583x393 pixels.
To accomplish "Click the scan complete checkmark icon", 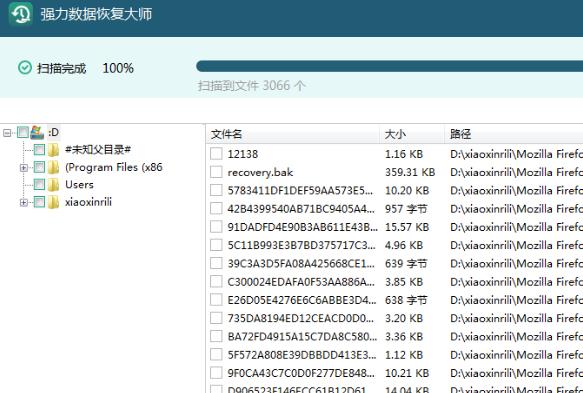I will (x=25, y=68).
